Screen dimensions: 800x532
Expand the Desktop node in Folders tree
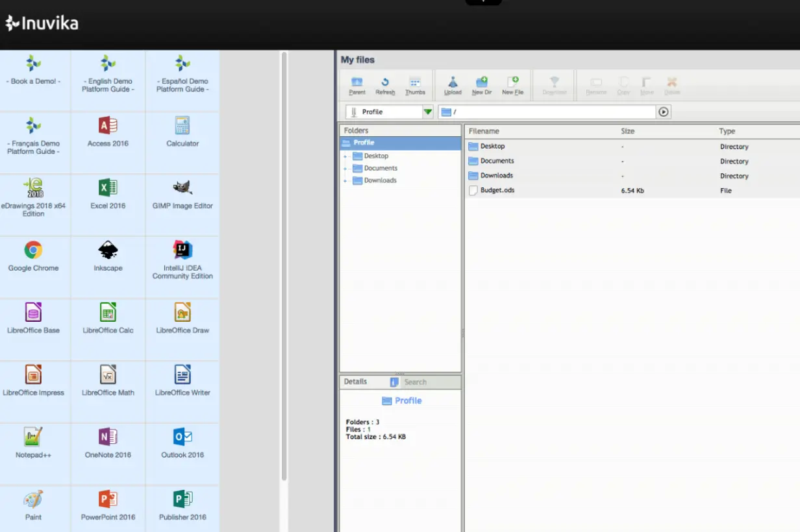tap(345, 156)
